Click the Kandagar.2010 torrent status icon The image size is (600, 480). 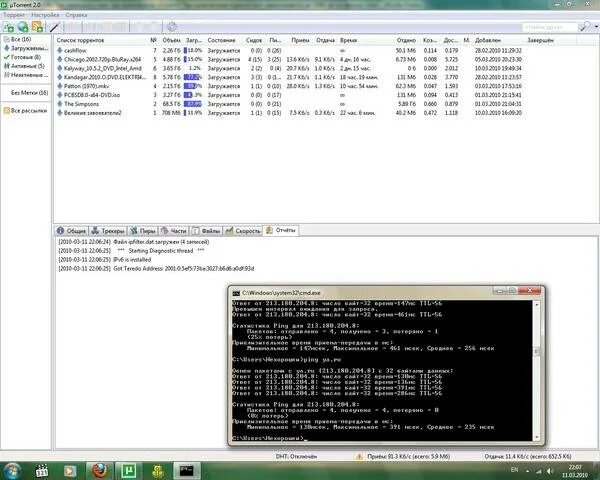(60, 77)
